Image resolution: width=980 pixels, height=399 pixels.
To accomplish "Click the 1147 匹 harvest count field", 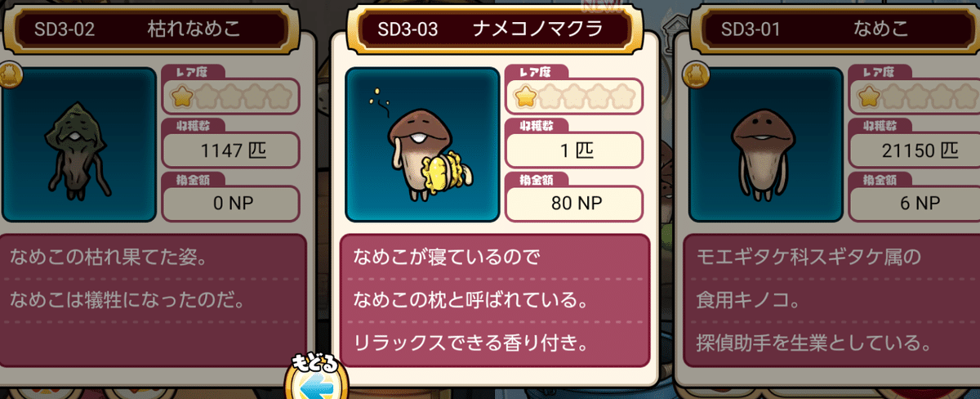I will [x=230, y=150].
